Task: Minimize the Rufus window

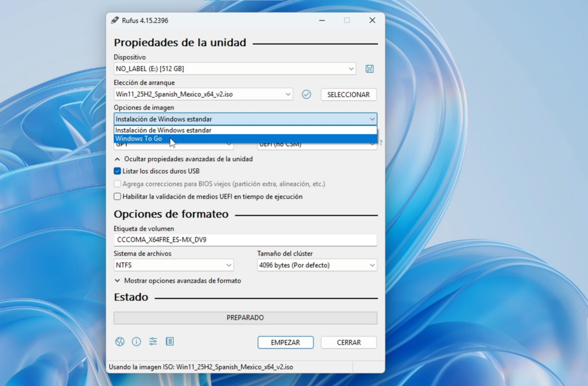Action: [322, 20]
